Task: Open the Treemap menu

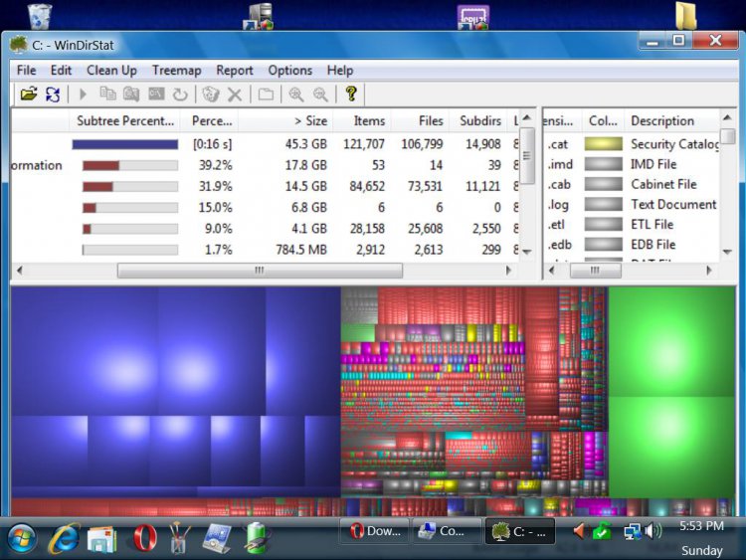Action: click(176, 71)
